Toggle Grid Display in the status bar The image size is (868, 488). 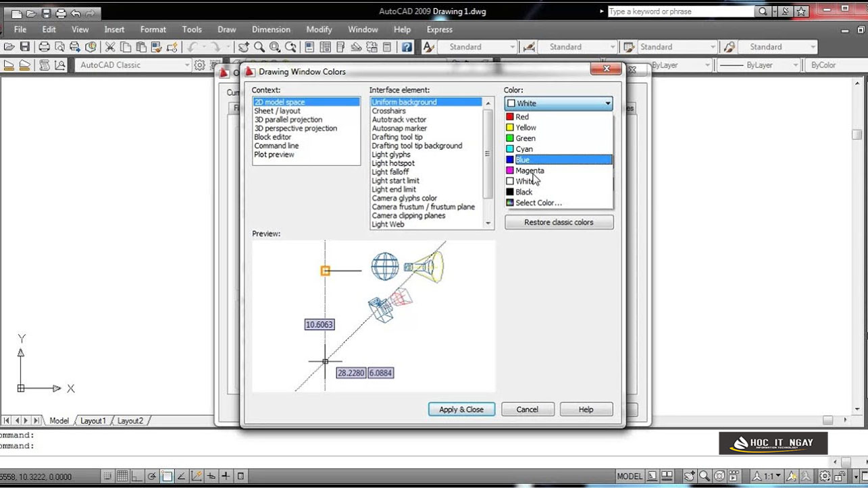122,476
